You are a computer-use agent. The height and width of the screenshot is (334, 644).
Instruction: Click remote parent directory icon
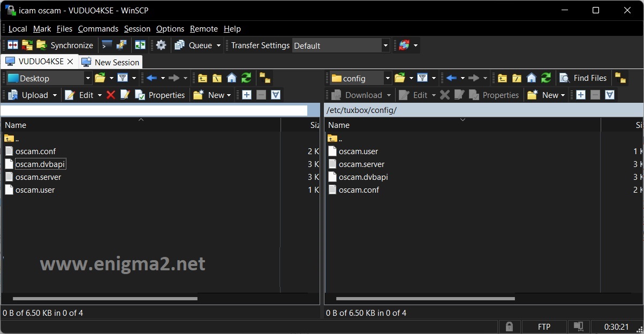502,78
